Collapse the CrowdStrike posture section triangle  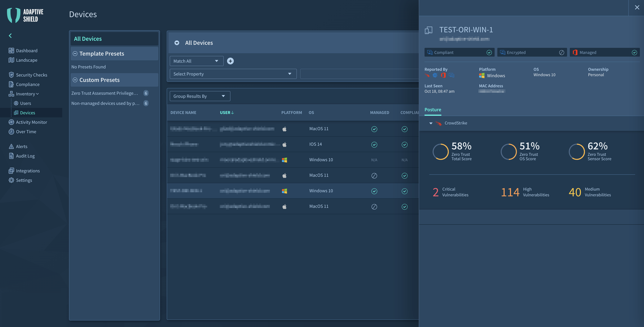431,123
